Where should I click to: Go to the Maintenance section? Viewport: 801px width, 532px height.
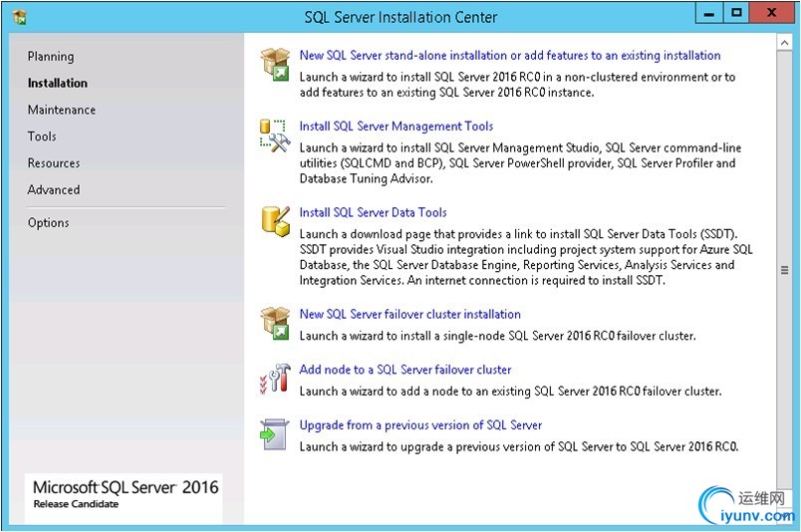pyautogui.click(x=62, y=110)
